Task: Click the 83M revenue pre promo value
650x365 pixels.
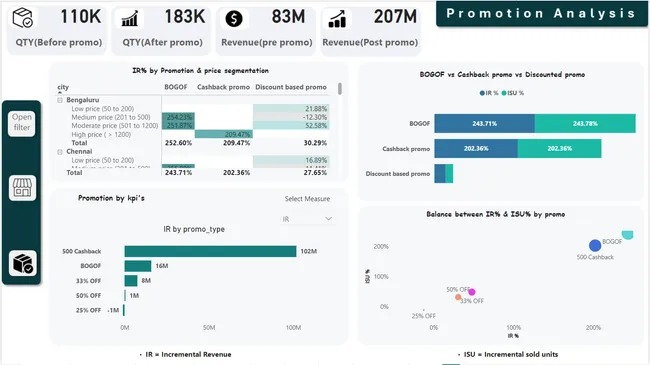Action: (289, 17)
